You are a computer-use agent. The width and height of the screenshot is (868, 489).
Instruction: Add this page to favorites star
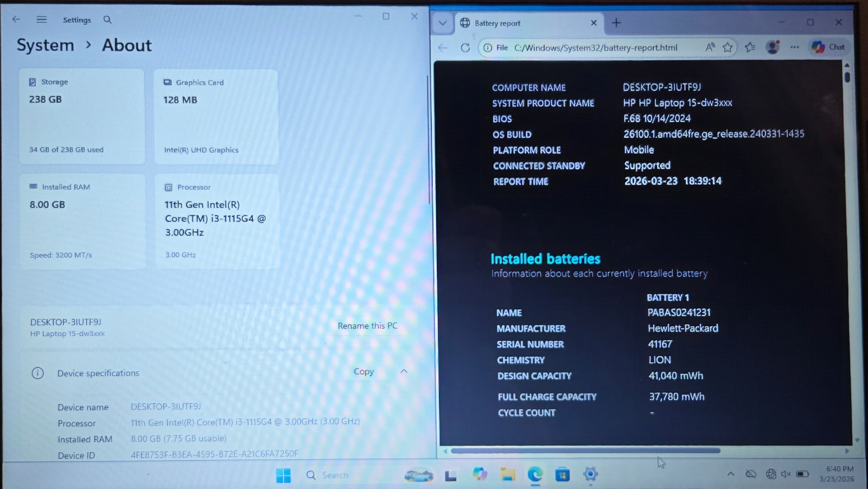click(728, 47)
